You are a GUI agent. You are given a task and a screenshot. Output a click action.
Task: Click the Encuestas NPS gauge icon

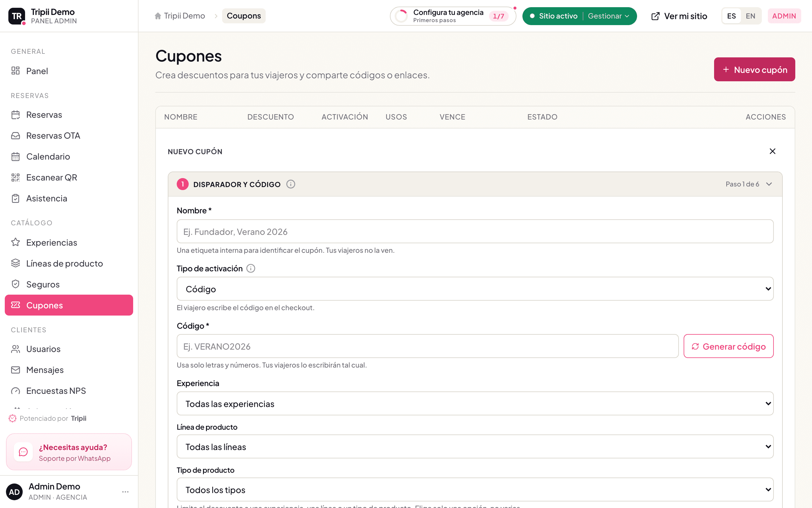(16, 391)
